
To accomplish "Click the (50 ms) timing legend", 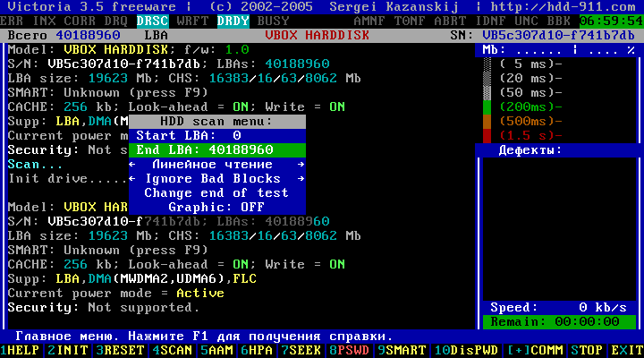I will 530,93.
